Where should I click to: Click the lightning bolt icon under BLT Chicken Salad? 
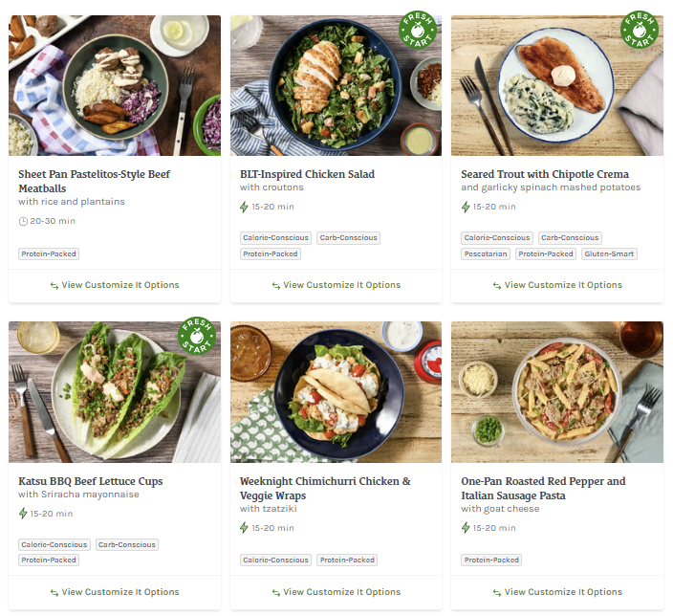[244, 207]
